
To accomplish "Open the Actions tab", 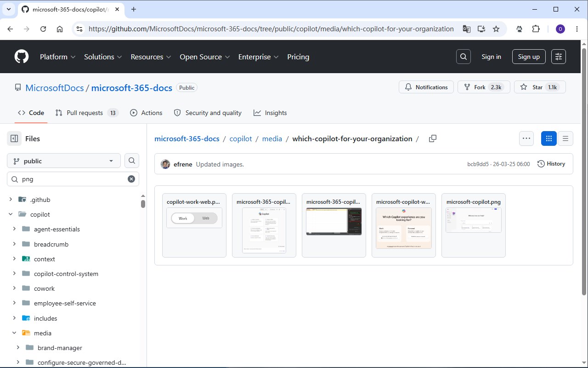I will pyautogui.click(x=146, y=113).
